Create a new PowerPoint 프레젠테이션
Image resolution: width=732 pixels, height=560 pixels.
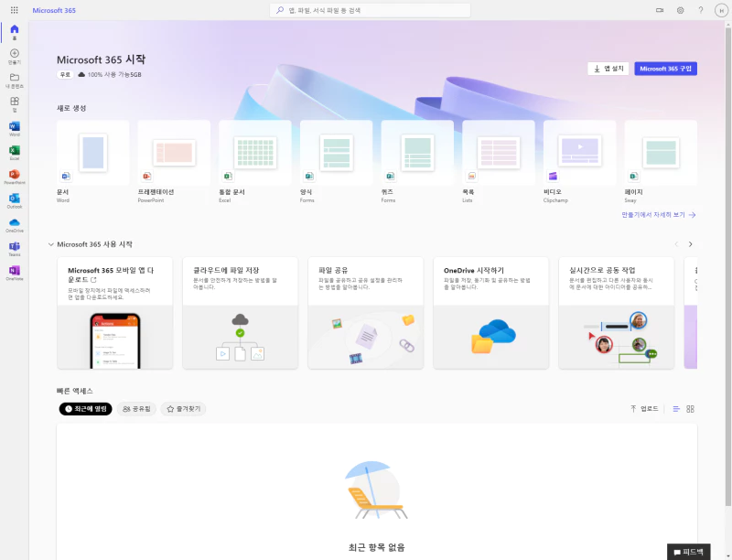pyautogui.click(x=174, y=161)
